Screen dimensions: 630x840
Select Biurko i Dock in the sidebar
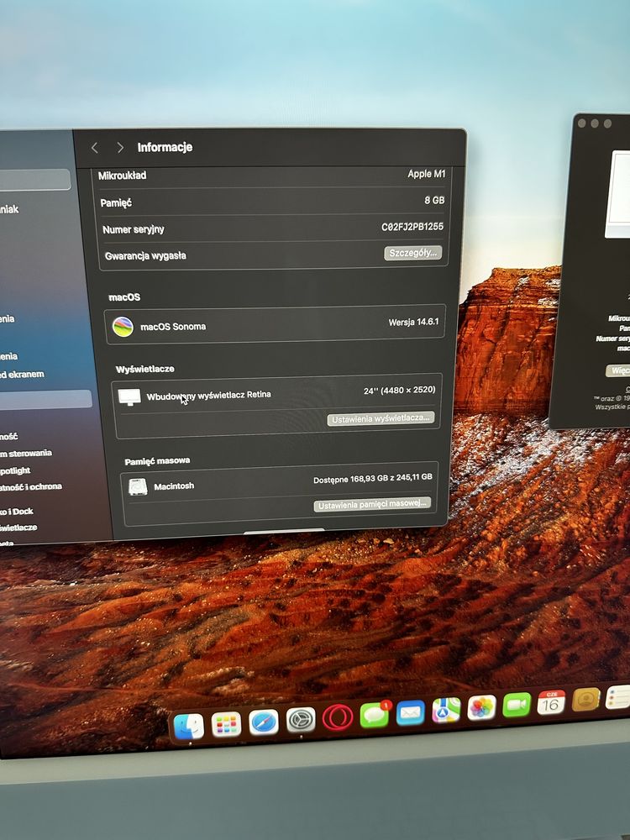[x=17, y=511]
